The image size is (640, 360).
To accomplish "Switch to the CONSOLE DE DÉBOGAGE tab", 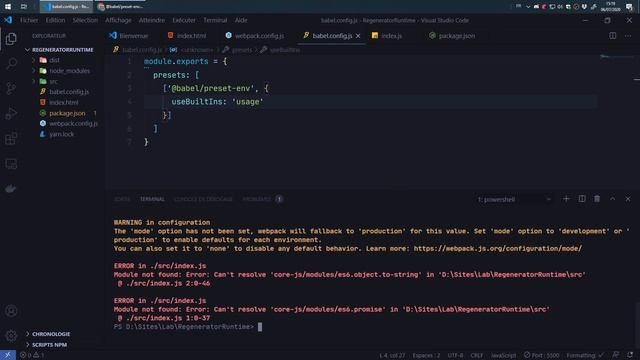I will tap(203, 199).
